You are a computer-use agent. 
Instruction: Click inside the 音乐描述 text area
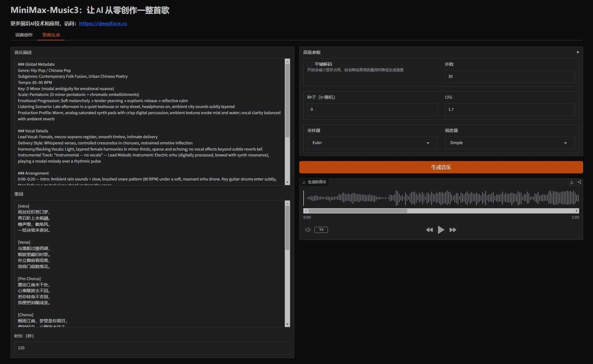150,122
